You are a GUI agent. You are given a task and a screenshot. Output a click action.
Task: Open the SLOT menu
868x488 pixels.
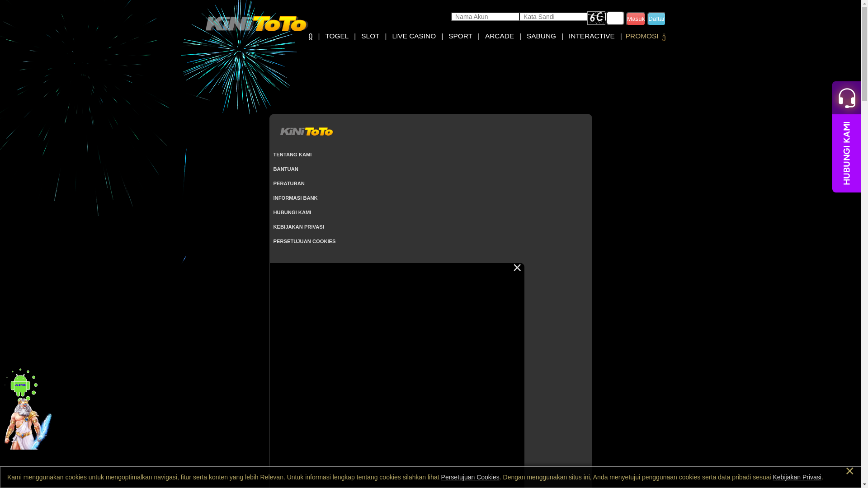click(370, 36)
